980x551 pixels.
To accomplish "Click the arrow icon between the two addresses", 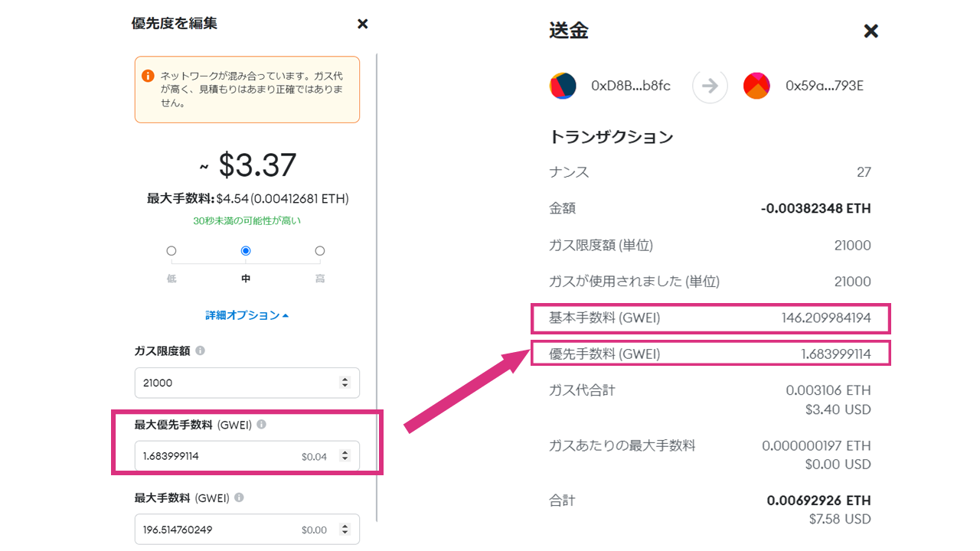I will coord(710,86).
